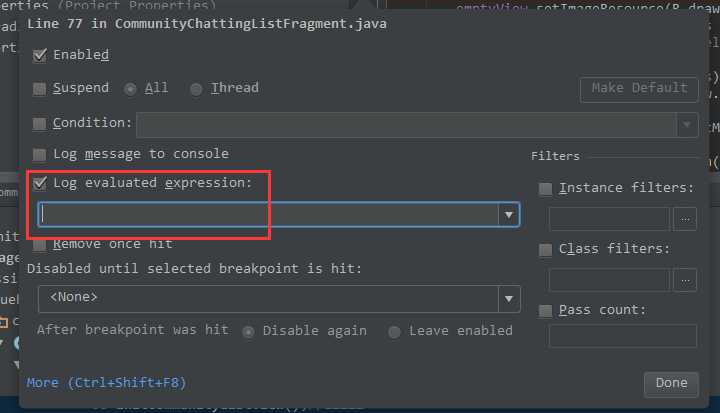The width and height of the screenshot is (720, 413).
Task: Check the Remove once hit option
Action: coord(39,245)
